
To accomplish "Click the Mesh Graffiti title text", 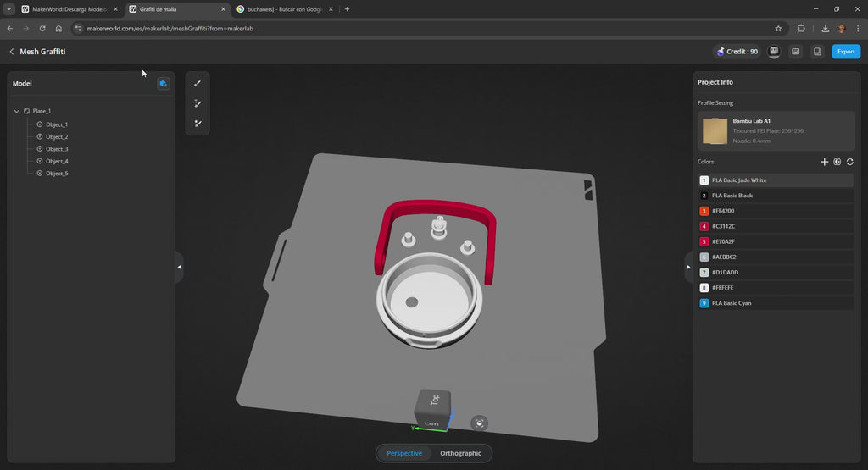I will (42, 52).
